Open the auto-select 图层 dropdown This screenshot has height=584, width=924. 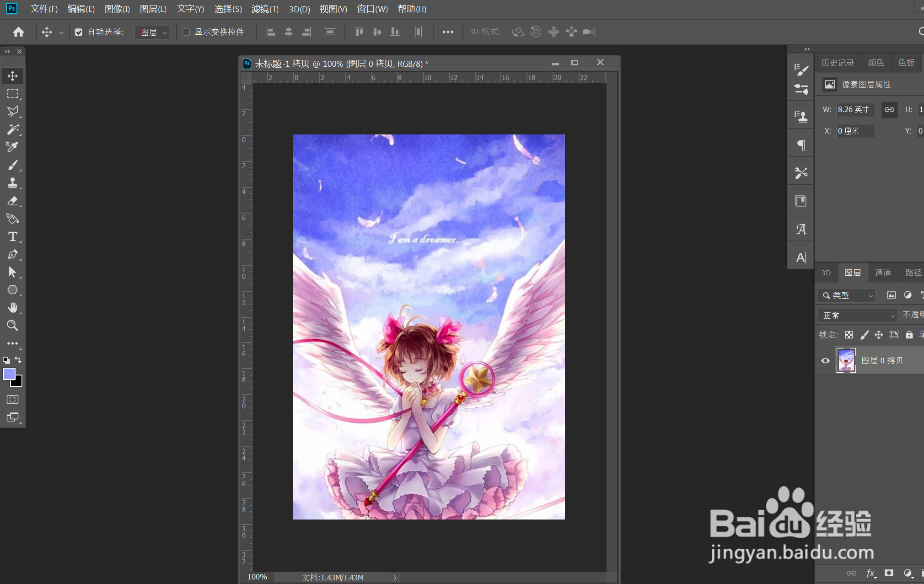click(x=152, y=32)
